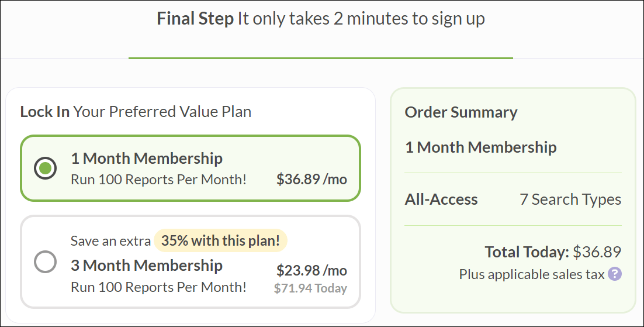Image resolution: width=644 pixels, height=327 pixels.
Task: Select the 3 Month Membership radio button
Action: coord(46,261)
